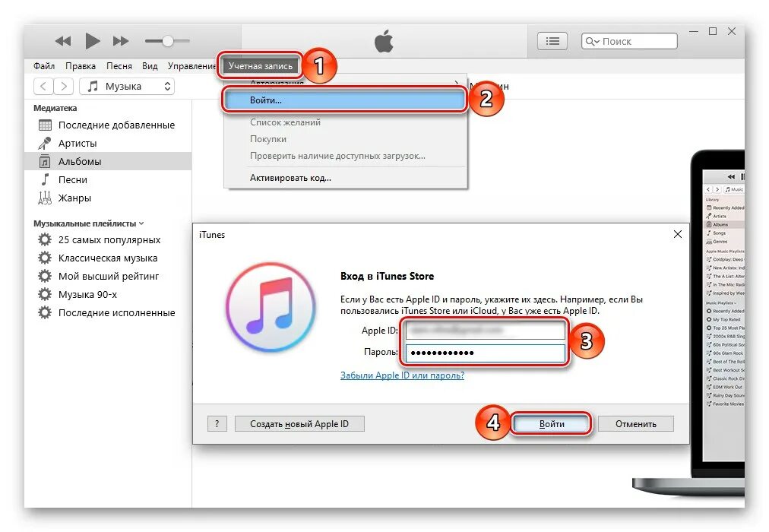Choose Войти... in the account menu
This screenshot has height=532, width=769.
344,100
